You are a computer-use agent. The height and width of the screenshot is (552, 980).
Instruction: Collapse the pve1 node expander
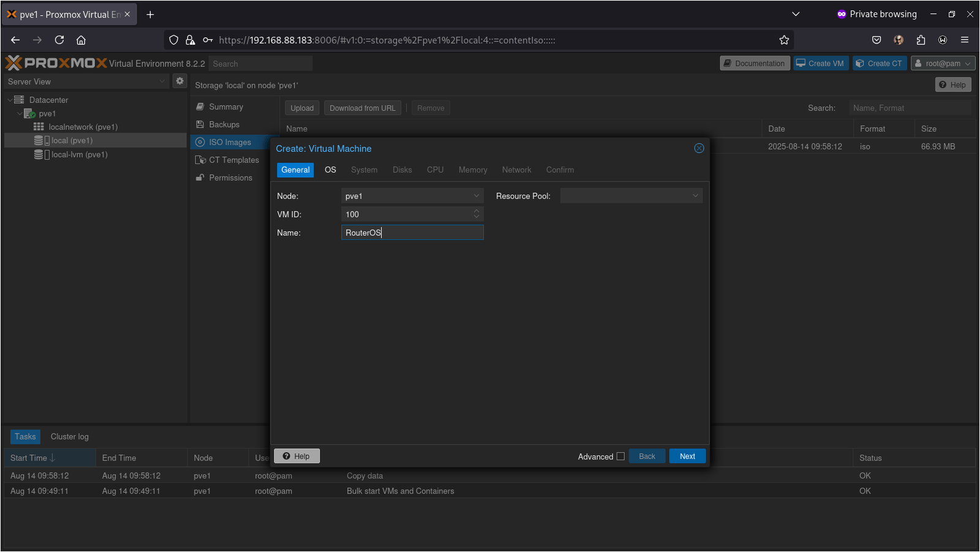point(20,113)
